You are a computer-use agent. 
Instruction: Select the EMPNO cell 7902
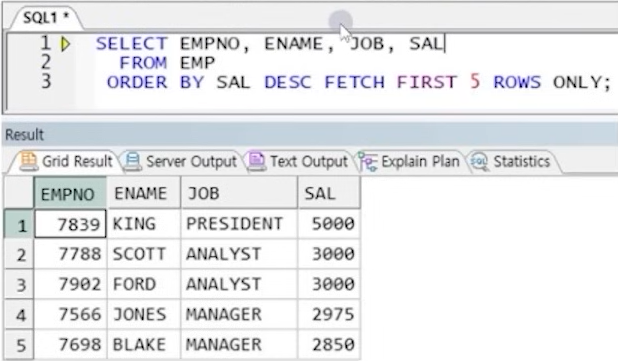[x=70, y=284]
